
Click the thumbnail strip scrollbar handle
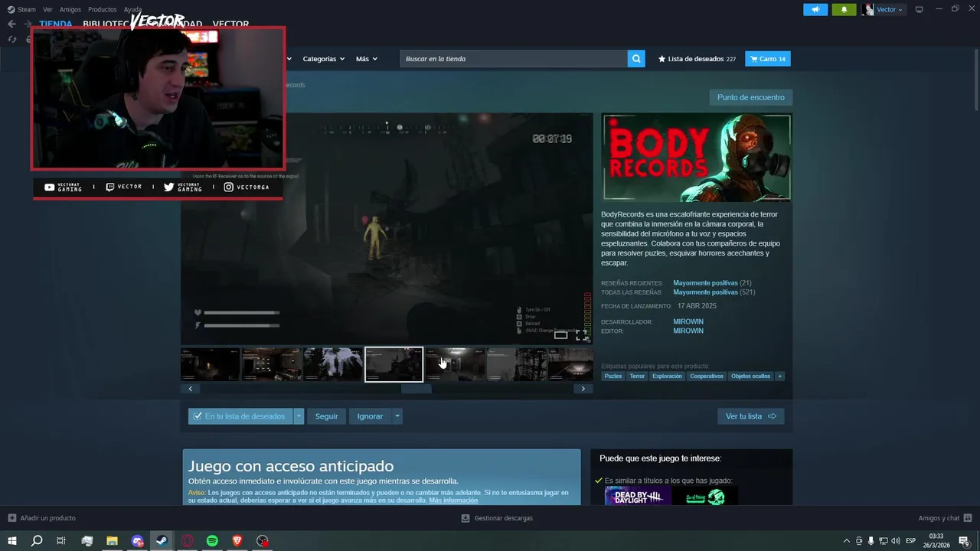pyautogui.click(x=416, y=389)
